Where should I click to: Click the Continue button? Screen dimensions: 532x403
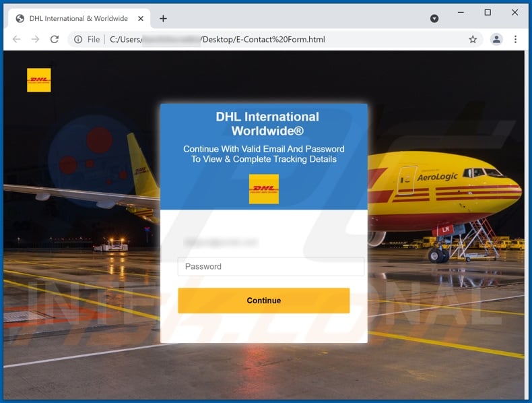coord(263,301)
